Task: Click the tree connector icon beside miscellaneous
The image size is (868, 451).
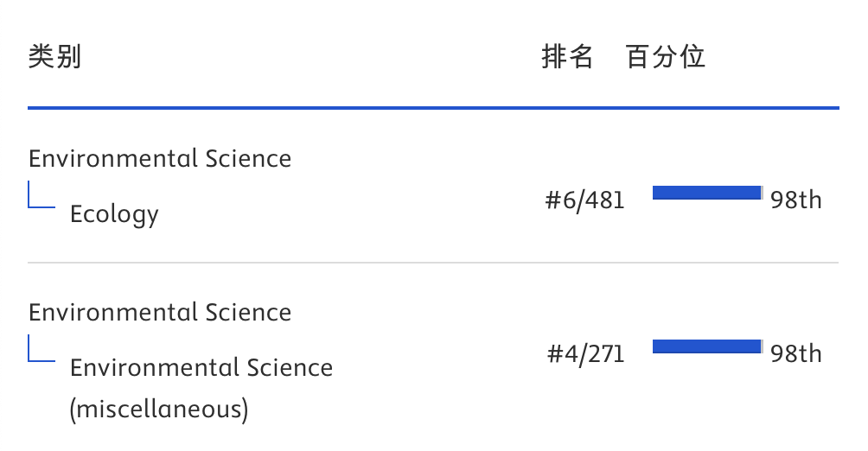Action: [41, 348]
